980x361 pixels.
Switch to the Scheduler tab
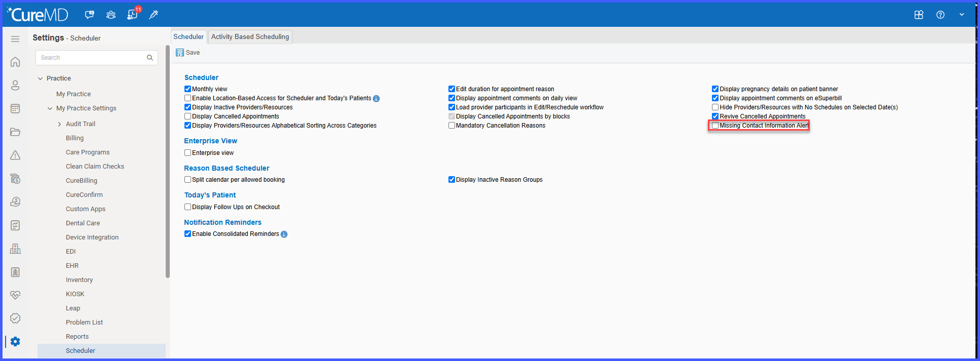pyautogui.click(x=189, y=36)
